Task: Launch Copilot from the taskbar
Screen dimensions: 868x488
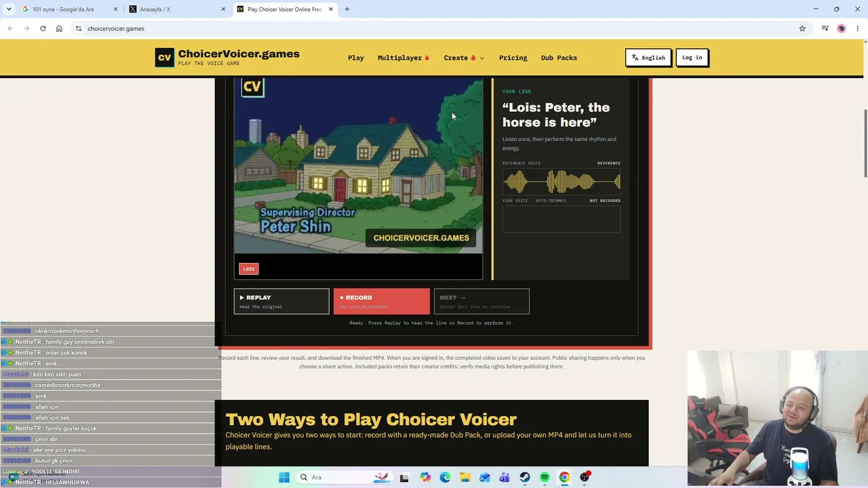Action: pyautogui.click(x=425, y=477)
